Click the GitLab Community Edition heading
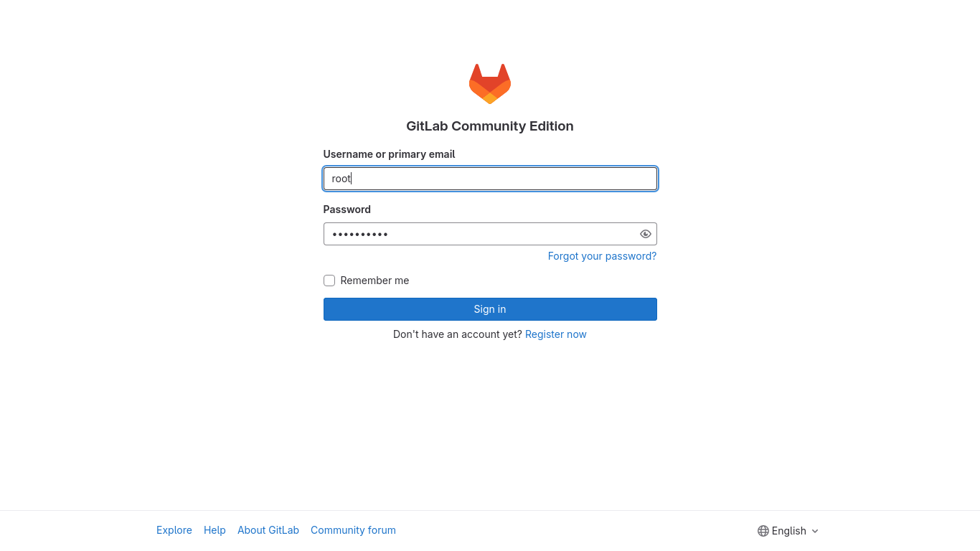Viewport: 980px width, 551px height. [490, 126]
